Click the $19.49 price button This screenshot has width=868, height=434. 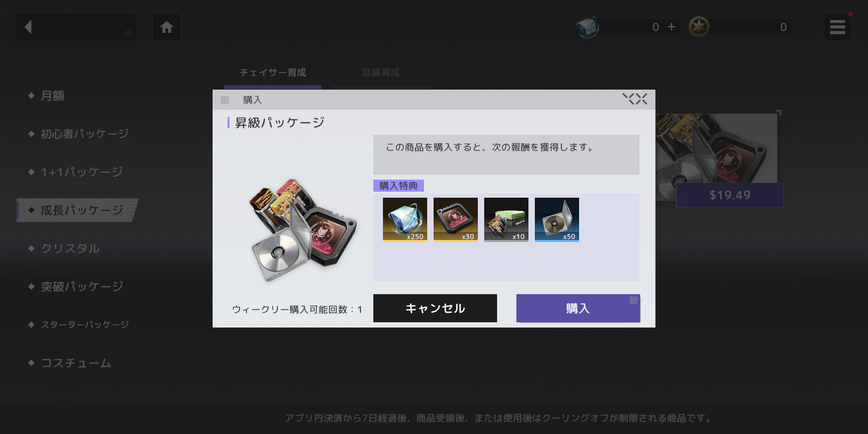click(x=730, y=195)
